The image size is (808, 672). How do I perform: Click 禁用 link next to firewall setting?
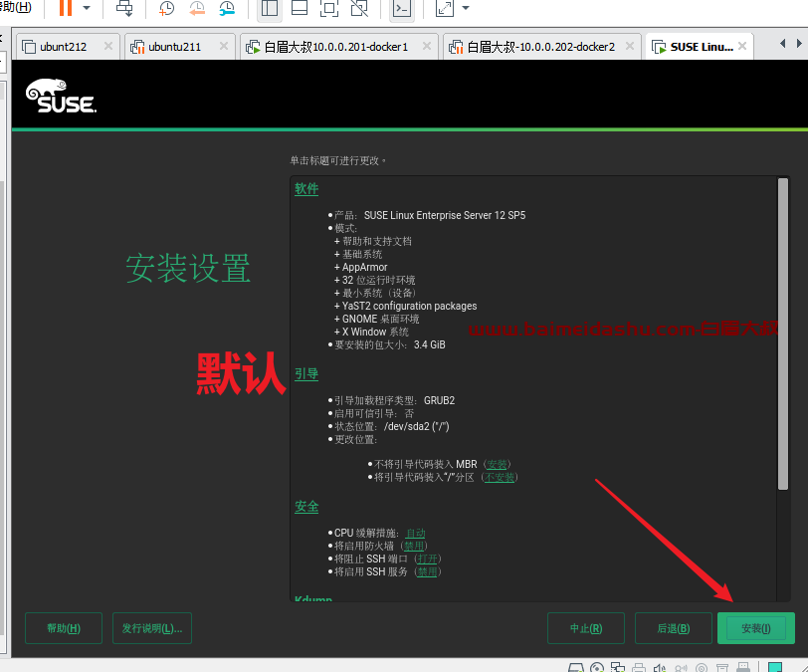414,547
